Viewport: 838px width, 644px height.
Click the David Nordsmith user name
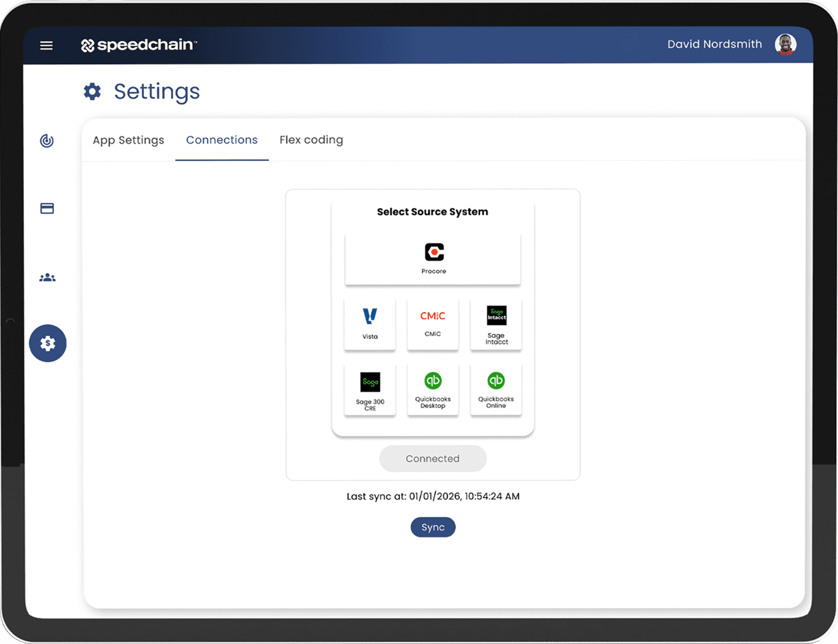point(715,44)
